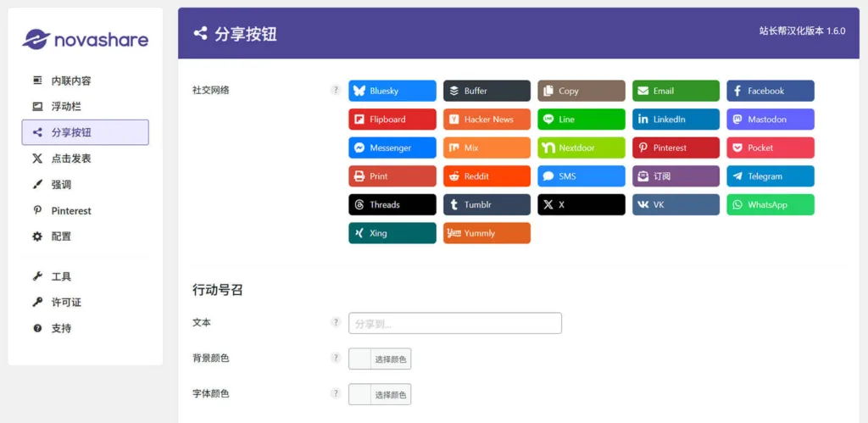This screenshot has width=868, height=423.
Task: Toggle the Pinterest network button
Action: [x=675, y=147]
